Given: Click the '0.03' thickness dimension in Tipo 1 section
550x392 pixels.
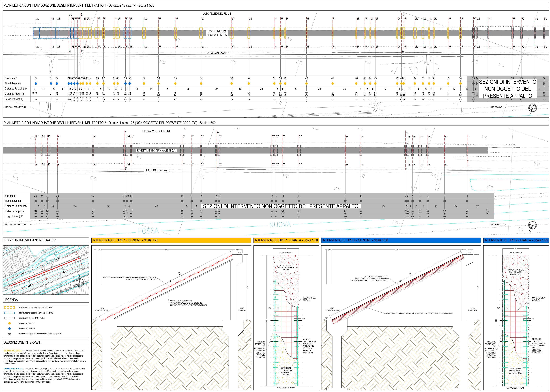Looking at the screenshot, I should 179,273.
